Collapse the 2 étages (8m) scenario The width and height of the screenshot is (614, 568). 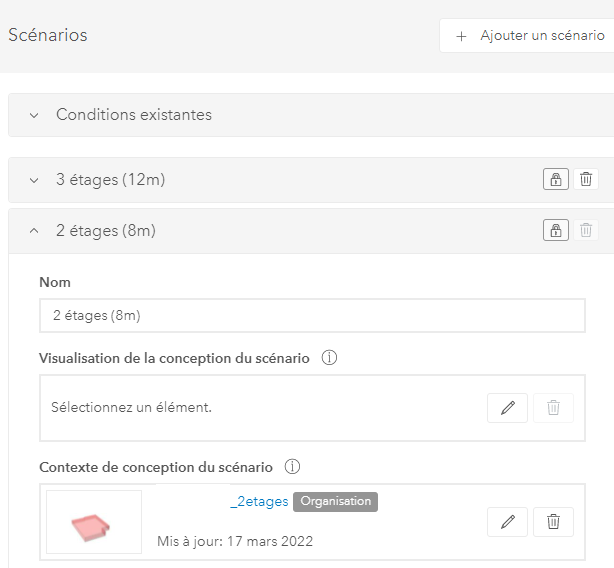[34, 231]
